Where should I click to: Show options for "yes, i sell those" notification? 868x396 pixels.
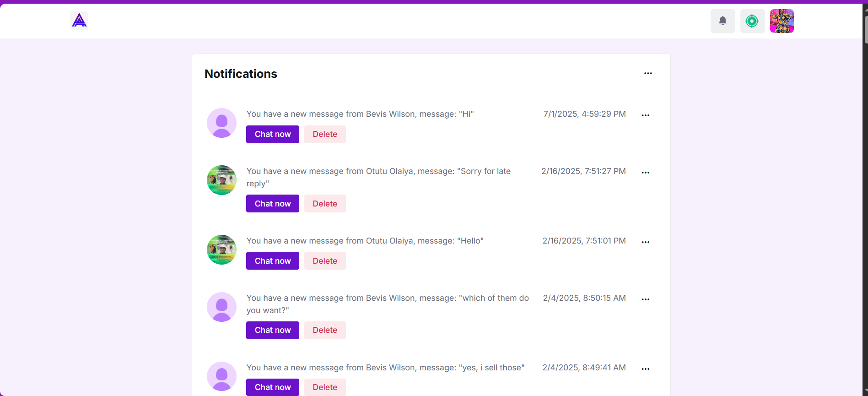pyautogui.click(x=645, y=369)
